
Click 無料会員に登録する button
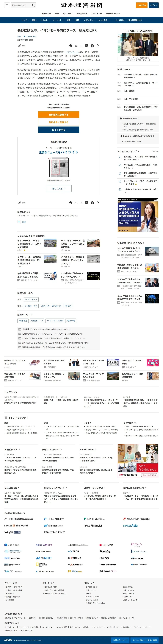click(x=59, y=122)
